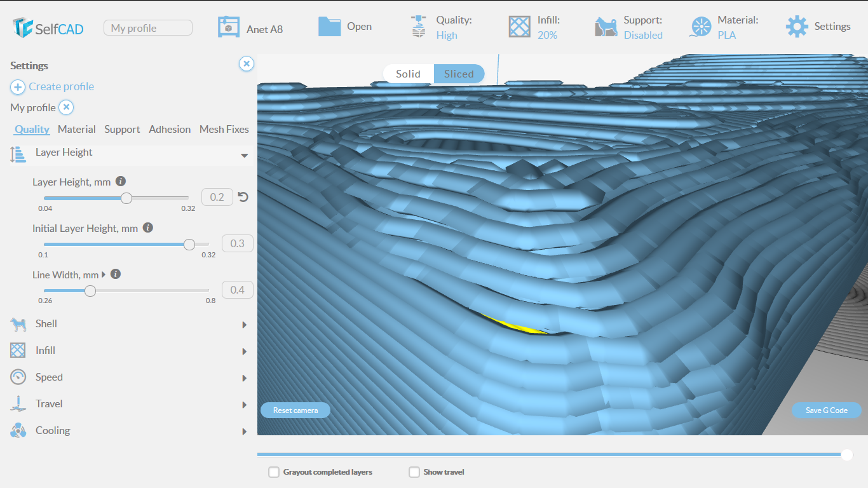This screenshot has width=868, height=488.
Task: Click the Cooling fan icon
Action: (18, 430)
